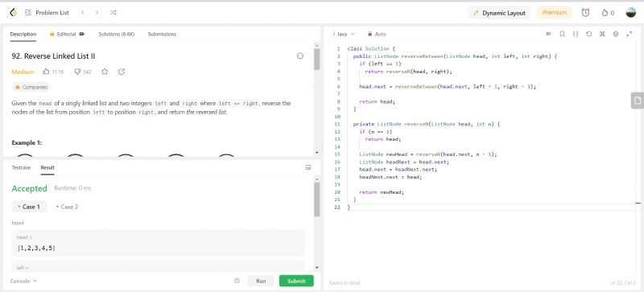Screen dimensions: 644x292
Task: Open the LeetCode home logo
Action: pos(13,13)
